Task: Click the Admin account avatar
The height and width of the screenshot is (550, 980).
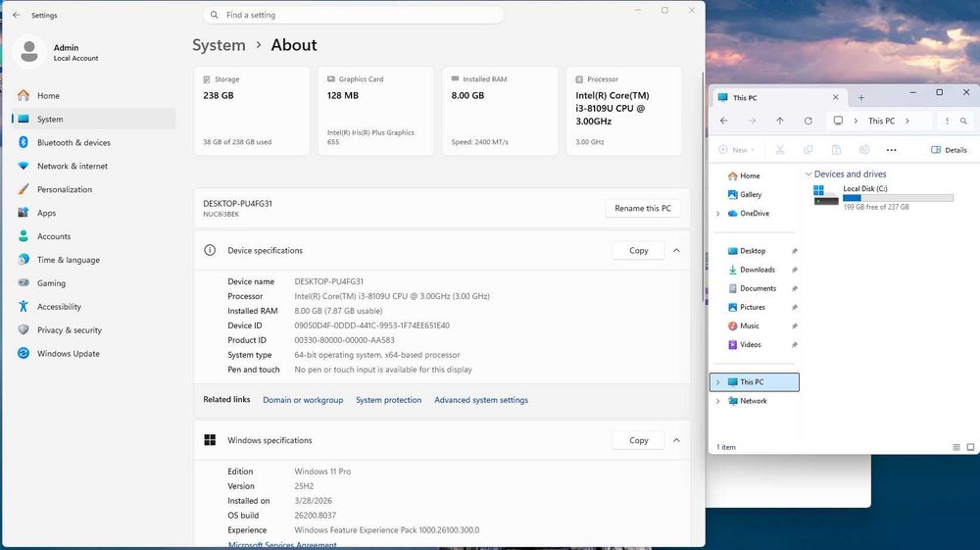Action: pyautogui.click(x=28, y=52)
